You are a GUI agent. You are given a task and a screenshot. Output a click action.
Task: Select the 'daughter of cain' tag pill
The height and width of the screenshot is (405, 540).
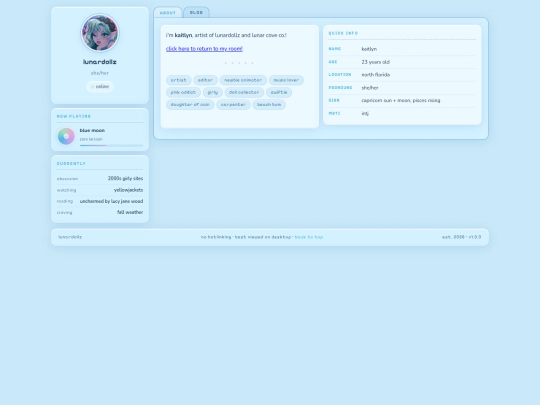pyautogui.click(x=190, y=105)
